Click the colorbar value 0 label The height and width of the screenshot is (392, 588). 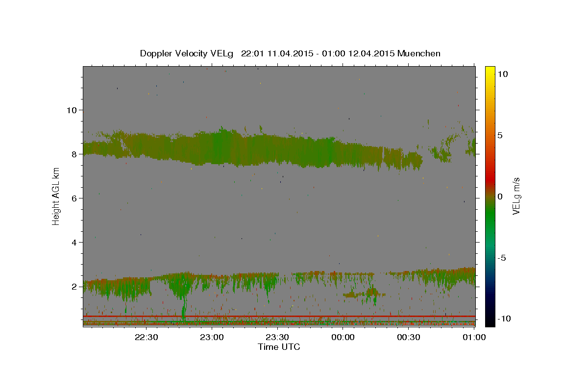click(x=500, y=196)
